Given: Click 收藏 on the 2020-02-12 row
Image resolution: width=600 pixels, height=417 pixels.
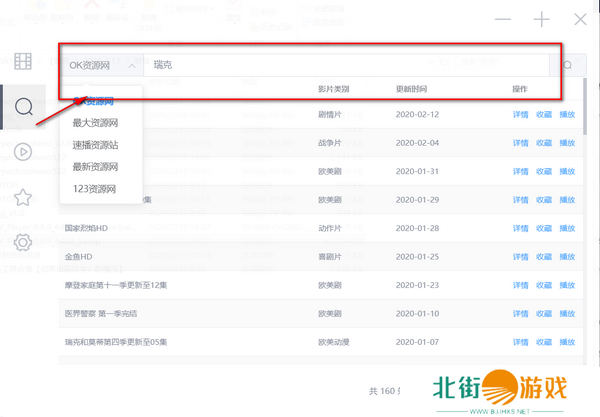Looking at the screenshot, I should [x=544, y=114].
